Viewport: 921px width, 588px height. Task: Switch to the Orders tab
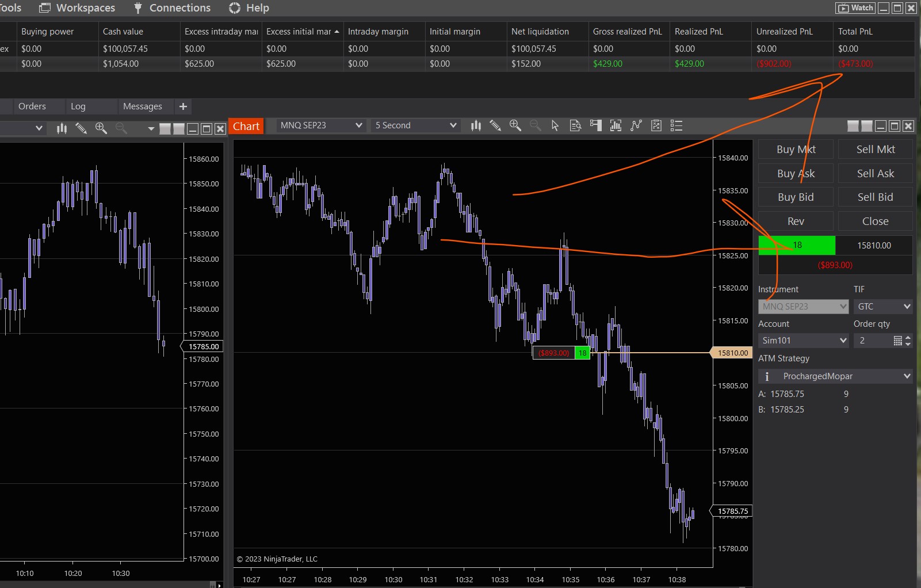[32, 106]
